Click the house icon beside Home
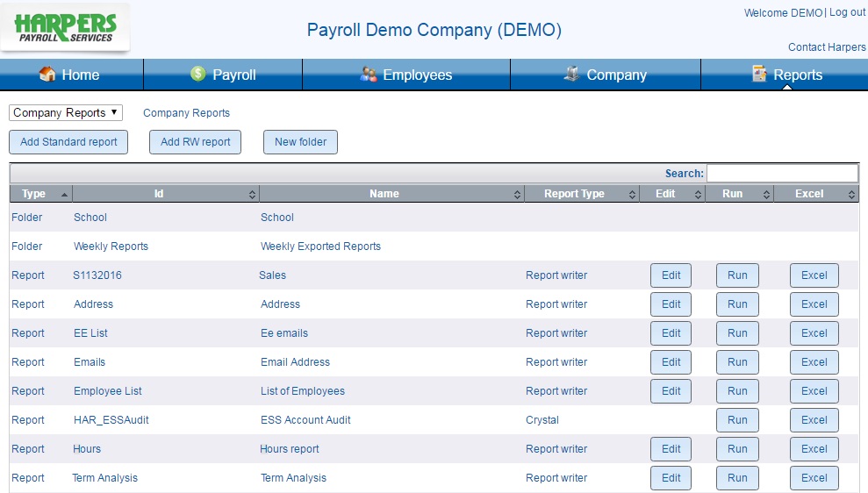Screen dimensions: 868x493 point(47,75)
